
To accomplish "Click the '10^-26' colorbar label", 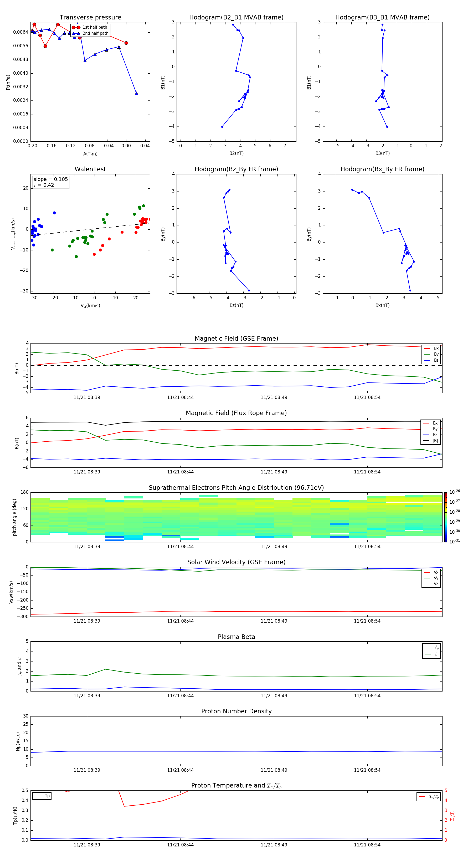I will coord(454,492).
